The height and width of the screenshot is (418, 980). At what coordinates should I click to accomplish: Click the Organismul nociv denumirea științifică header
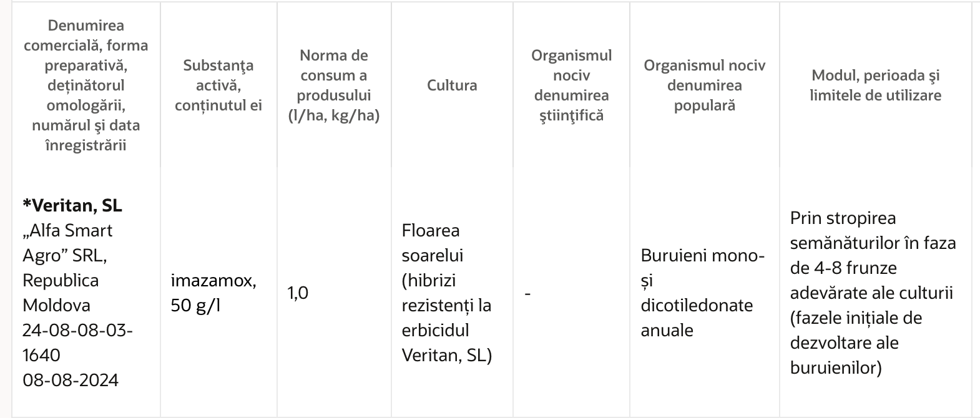pos(571,85)
